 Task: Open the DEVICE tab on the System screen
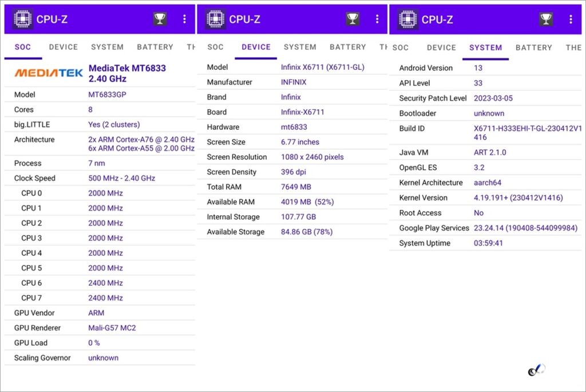441,47
